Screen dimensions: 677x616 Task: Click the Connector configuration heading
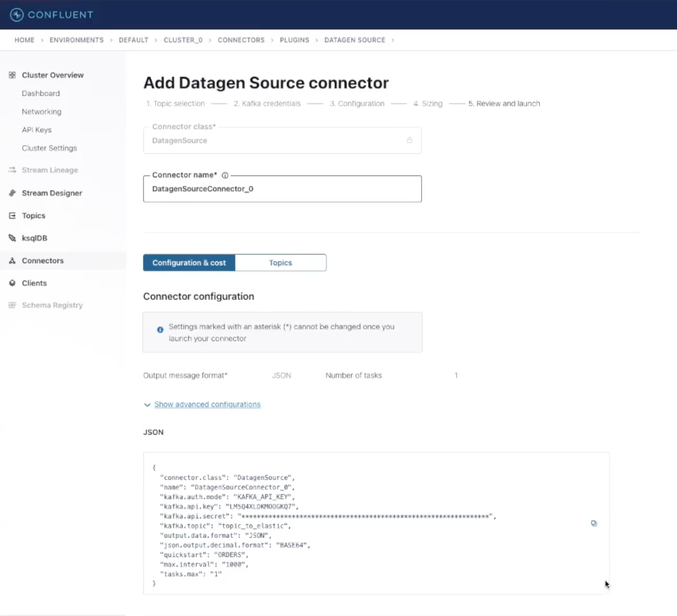(199, 296)
